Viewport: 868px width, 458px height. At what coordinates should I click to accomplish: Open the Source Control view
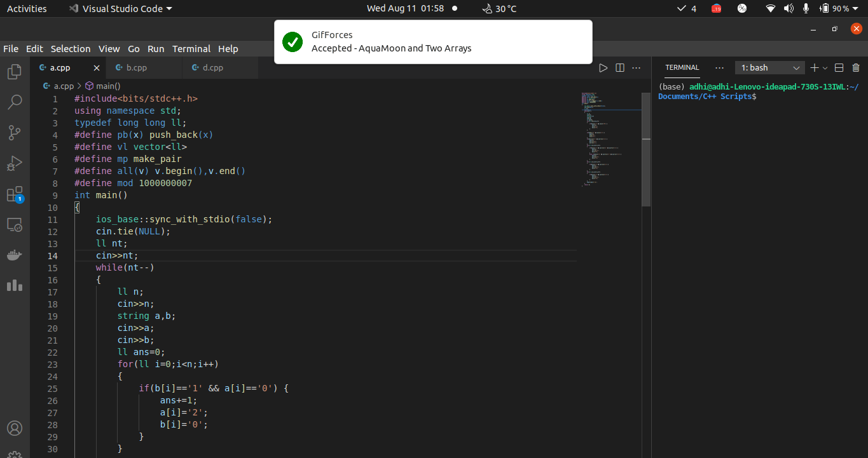tap(15, 133)
